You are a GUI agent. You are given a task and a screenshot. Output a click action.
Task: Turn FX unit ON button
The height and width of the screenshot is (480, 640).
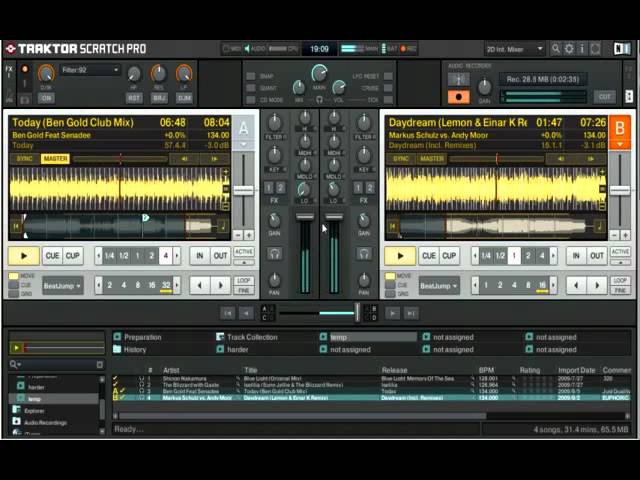(46, 98)
